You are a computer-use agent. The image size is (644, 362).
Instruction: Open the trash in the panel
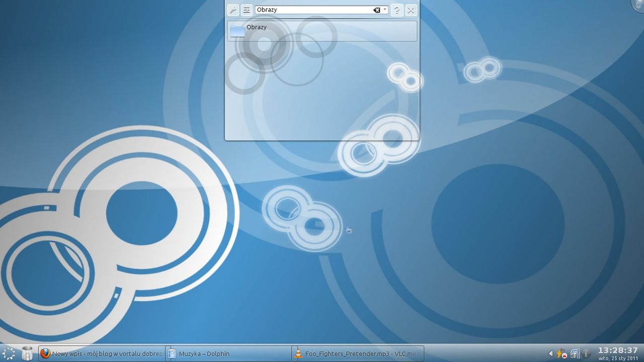point(27,353)
